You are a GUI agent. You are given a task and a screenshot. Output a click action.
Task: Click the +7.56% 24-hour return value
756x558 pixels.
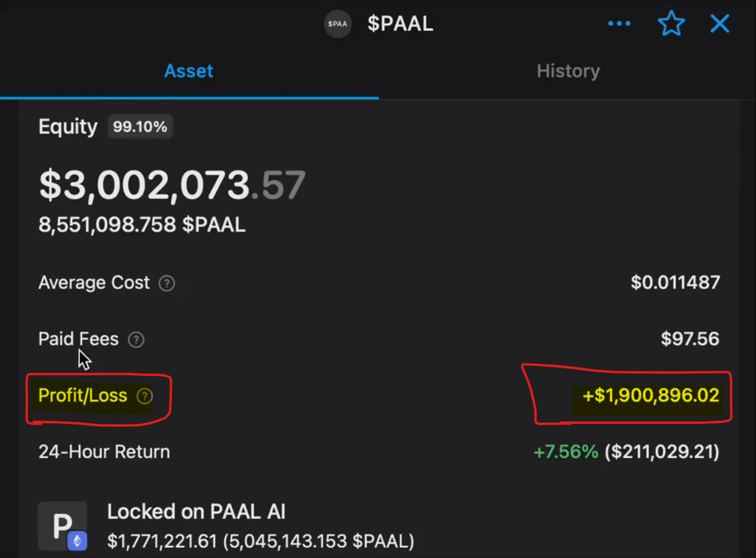[x=566, y=452]
